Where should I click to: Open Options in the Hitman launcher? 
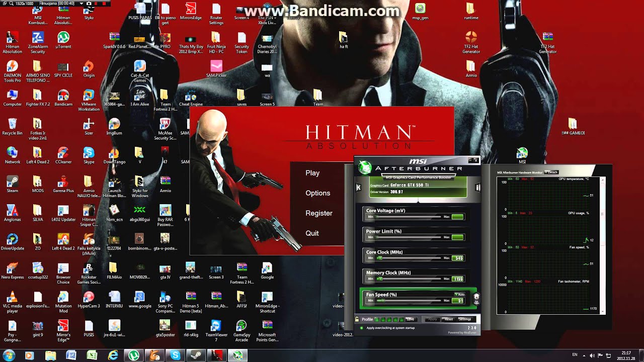[x=318, y=193]
